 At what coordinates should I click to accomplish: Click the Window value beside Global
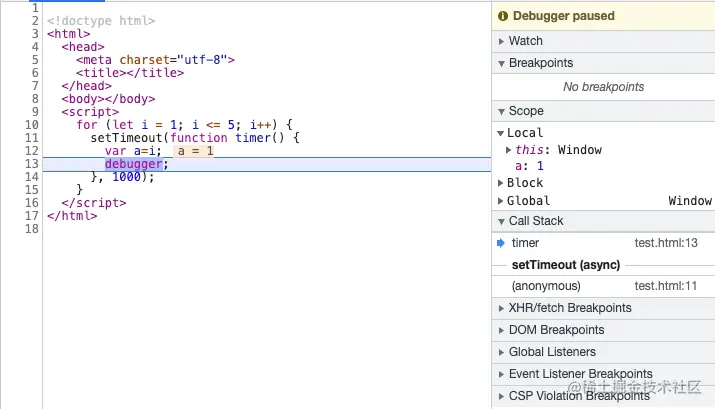(690, 201)
